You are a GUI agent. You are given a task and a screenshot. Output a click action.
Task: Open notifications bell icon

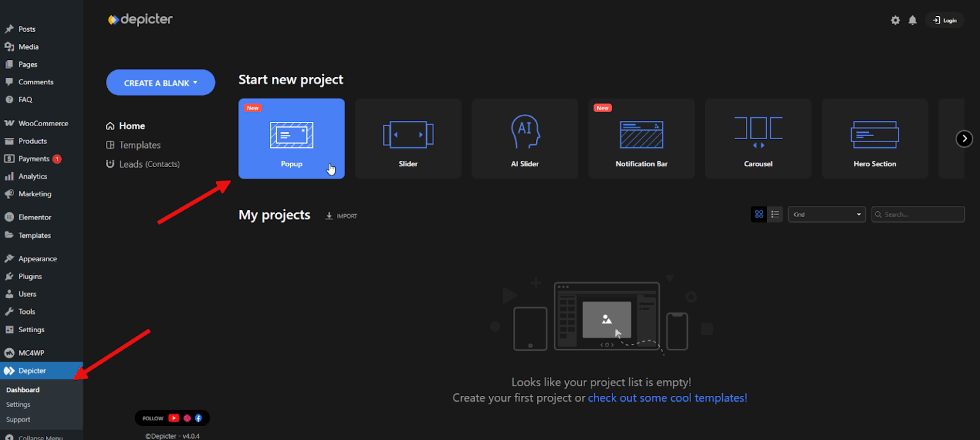(x=912, y=20)
